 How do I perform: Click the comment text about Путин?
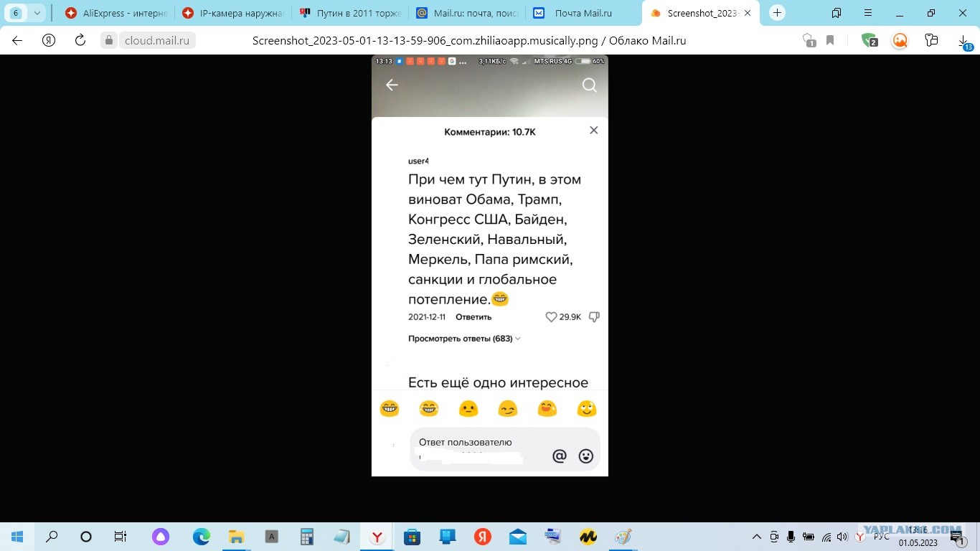(495, 239)
